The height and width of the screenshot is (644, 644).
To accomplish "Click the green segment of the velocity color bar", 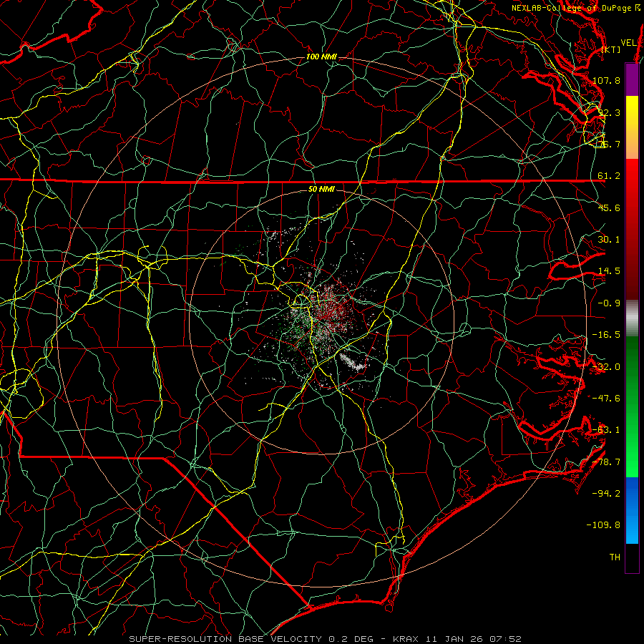I will pos(632,406).
